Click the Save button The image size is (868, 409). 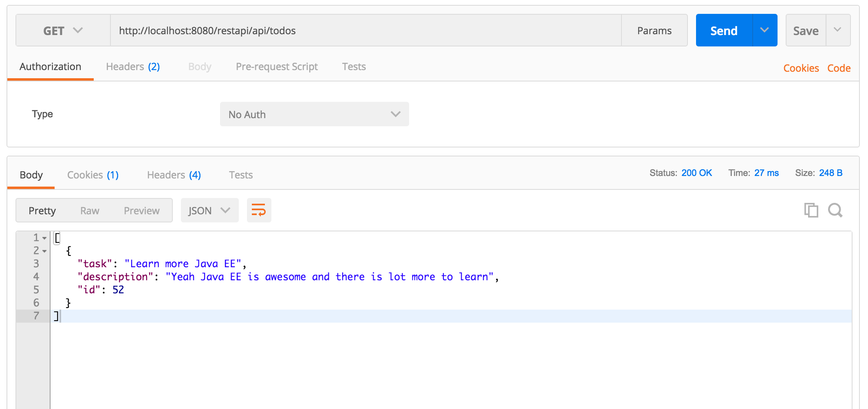[x=806, y=31]
